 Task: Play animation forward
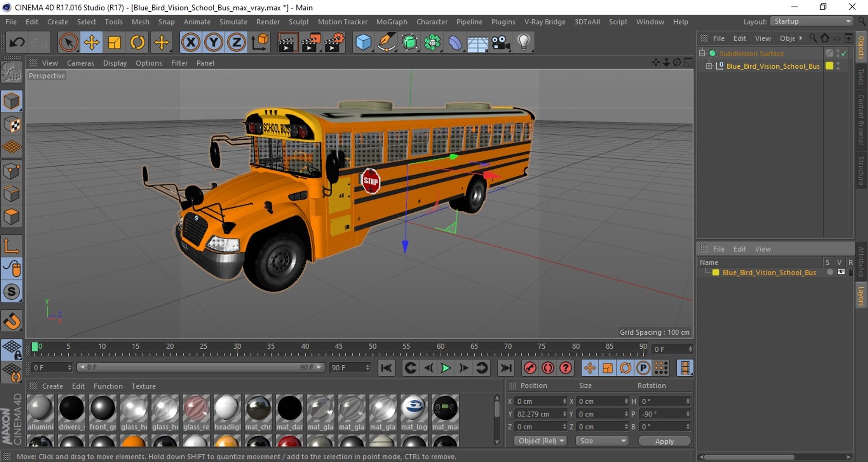[x=445, y=368]
